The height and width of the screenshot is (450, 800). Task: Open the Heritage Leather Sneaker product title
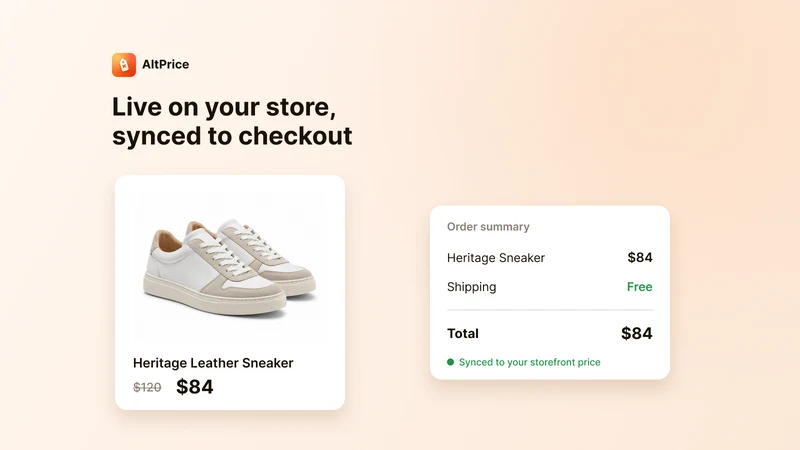pos(213,363)
